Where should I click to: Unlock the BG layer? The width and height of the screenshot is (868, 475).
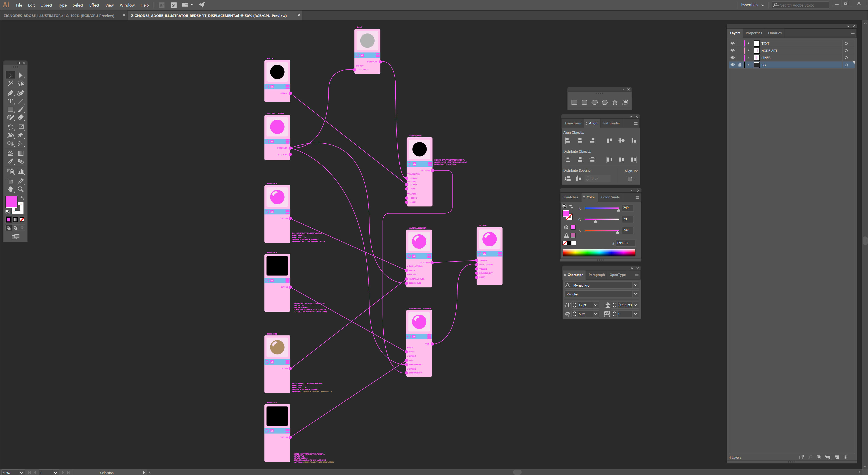(x=740, y=65)
